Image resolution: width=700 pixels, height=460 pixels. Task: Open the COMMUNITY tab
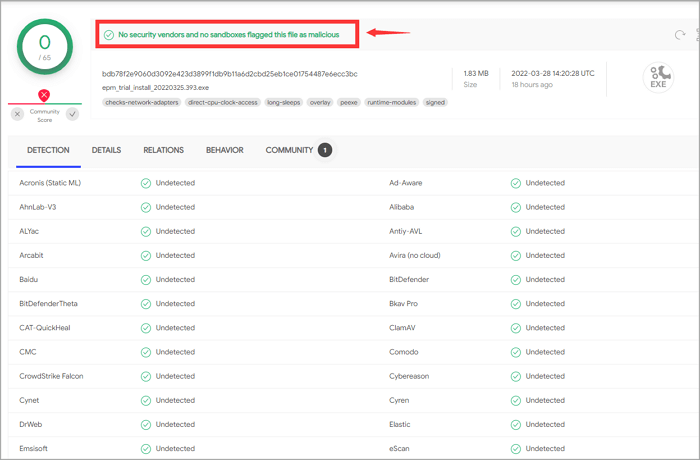[289, 150]
